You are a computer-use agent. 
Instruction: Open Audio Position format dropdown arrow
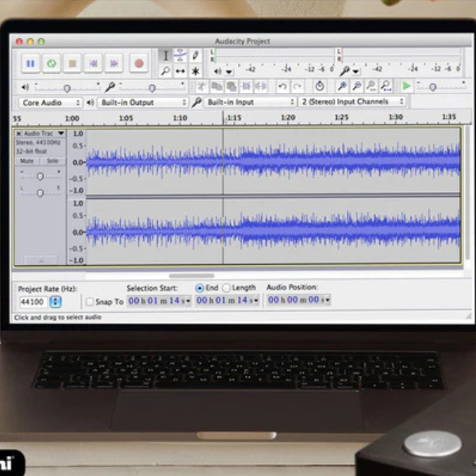[x=328, y=300]
